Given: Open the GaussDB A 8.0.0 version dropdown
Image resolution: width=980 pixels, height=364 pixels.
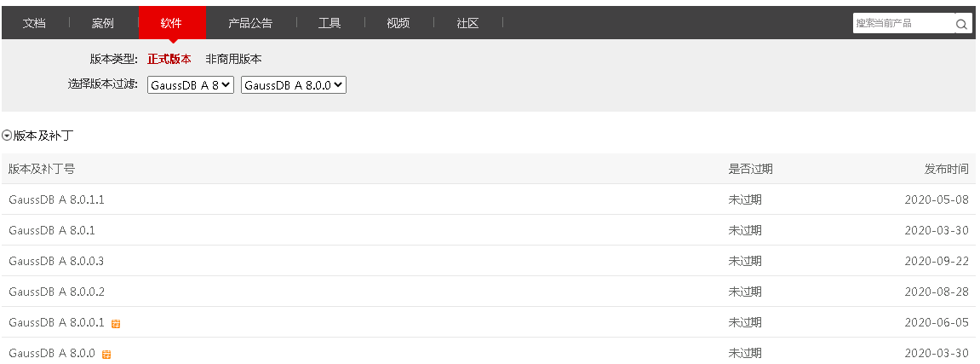Looking at the screenshot, I should 294,85.
